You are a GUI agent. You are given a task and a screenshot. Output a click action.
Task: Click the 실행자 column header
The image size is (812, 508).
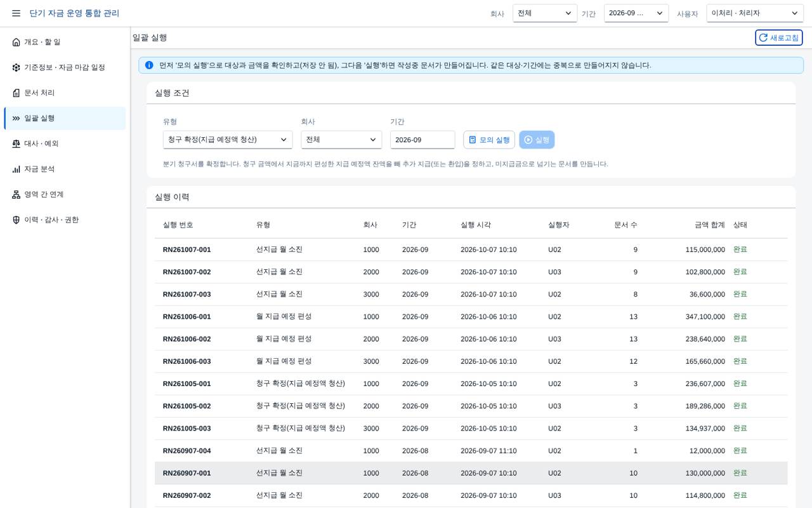click(559, 225)
